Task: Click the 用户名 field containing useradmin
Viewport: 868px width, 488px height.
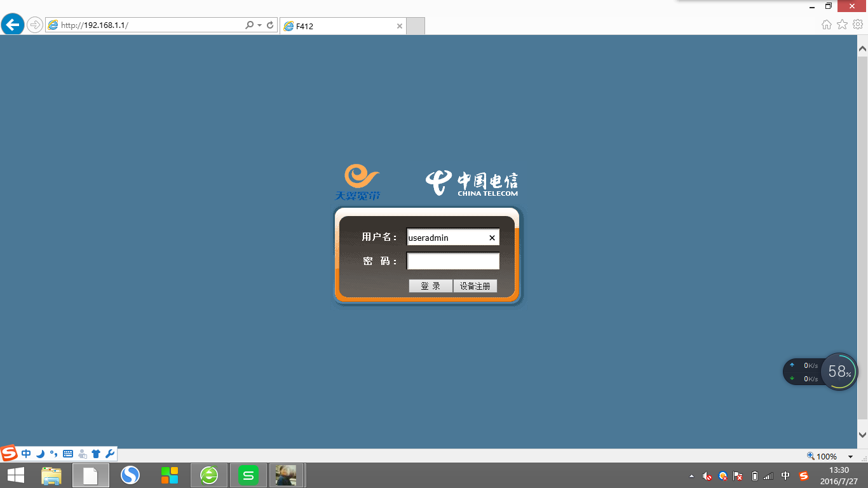Action: pos(453,238)
